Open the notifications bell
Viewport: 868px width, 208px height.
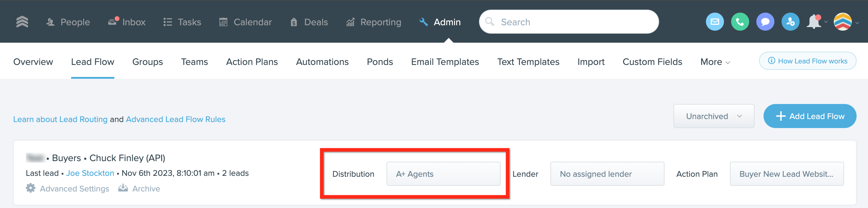[x=814, y=22]
